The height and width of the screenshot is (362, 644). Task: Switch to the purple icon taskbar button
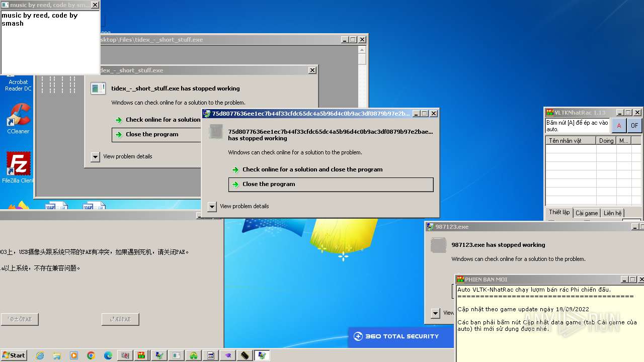(x=228, y=355)
